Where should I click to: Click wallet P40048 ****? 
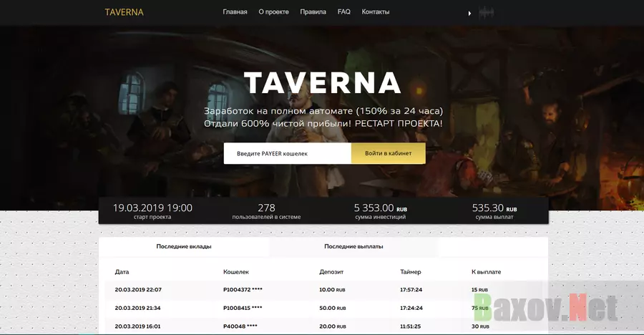[240, 326]
